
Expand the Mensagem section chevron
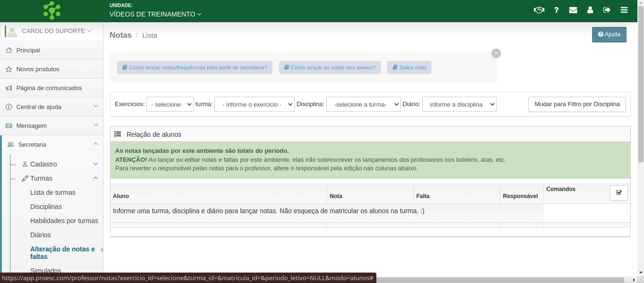[x=95, y=125]
